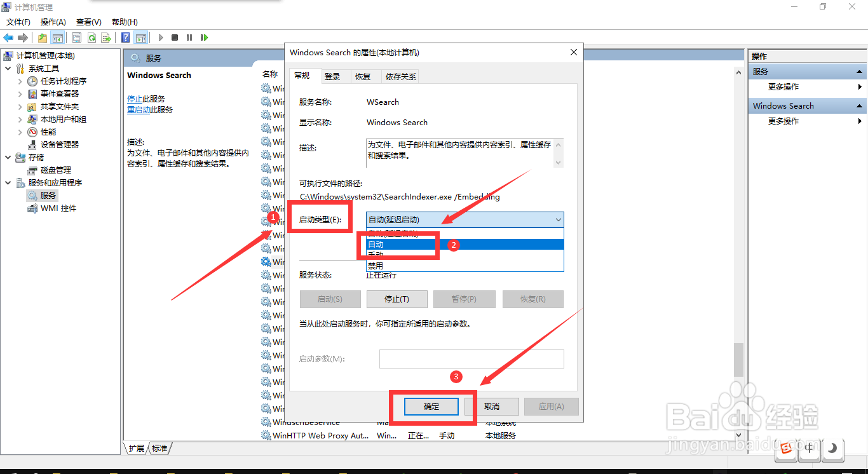Open 设备管理器 in the tree
Viewport: 868px width, 474px height.
pos(60,144)
